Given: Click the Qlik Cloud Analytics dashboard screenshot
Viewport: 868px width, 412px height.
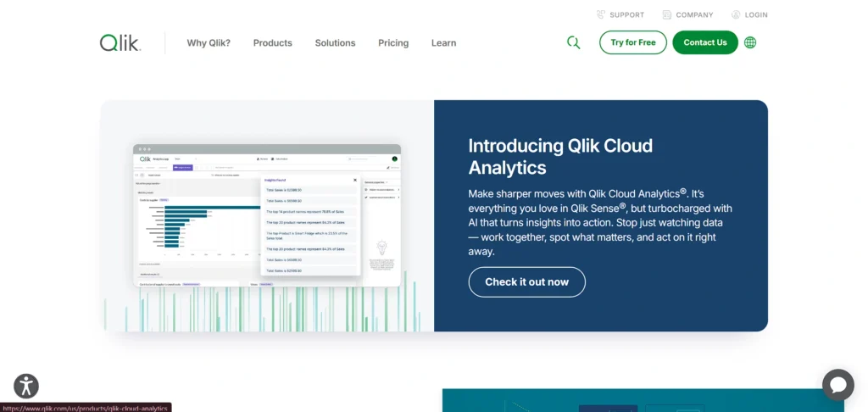Looking at the screenshot, I should pyautogui.click(x=267, y=215).
